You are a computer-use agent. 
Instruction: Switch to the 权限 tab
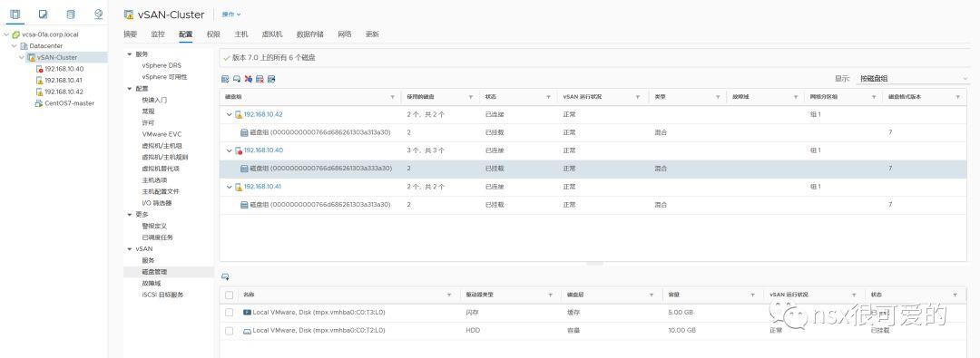(213, 34)
